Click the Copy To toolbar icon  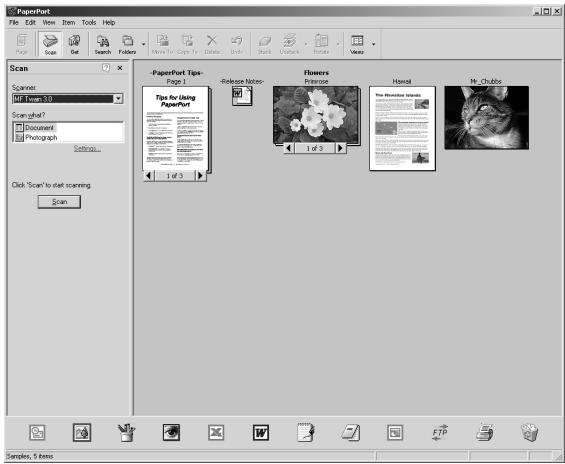click(187, 44)
